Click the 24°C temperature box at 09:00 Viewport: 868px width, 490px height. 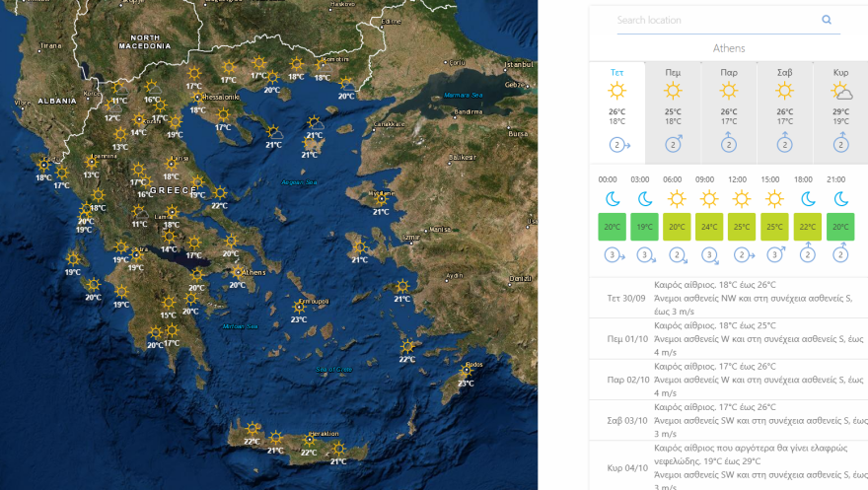(x=709, y=227)
